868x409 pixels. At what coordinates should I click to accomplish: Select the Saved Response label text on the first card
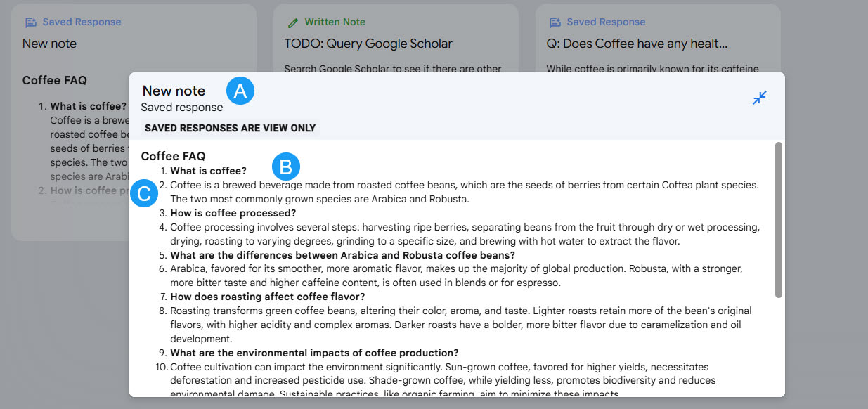(x=79, y=22)
